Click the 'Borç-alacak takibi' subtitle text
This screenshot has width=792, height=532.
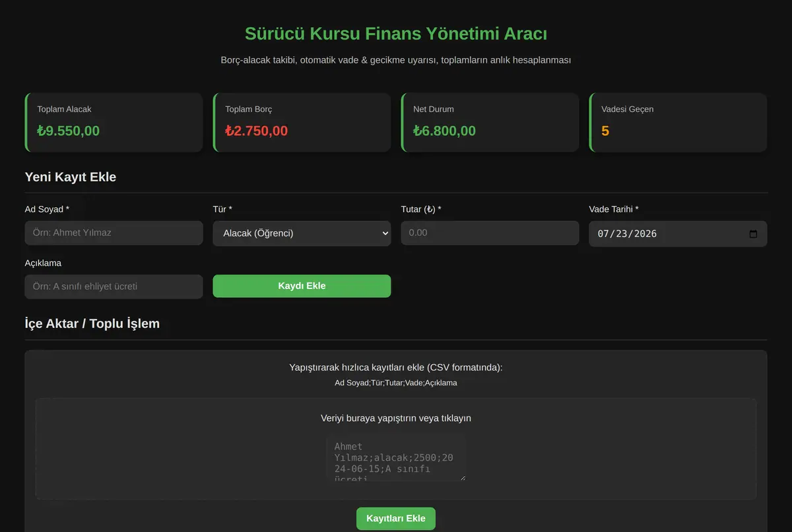(x=396, y=60)
